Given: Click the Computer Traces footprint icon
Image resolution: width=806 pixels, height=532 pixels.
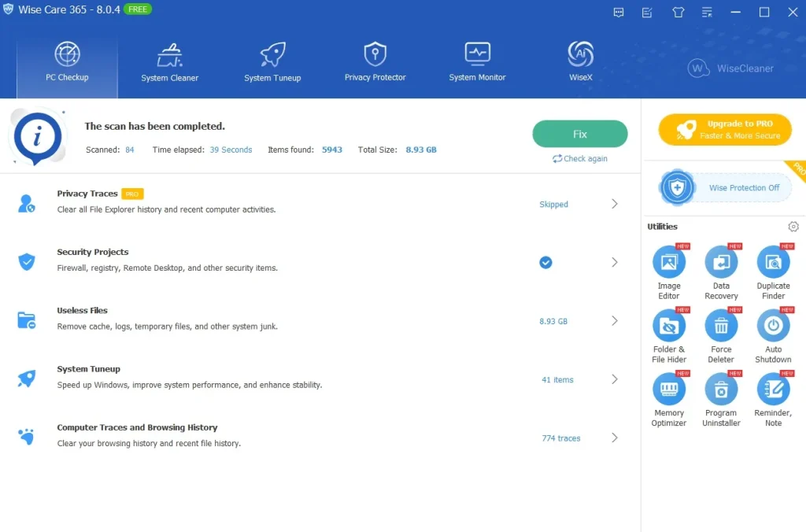Looking at the screenshot, I should [26, 437].
